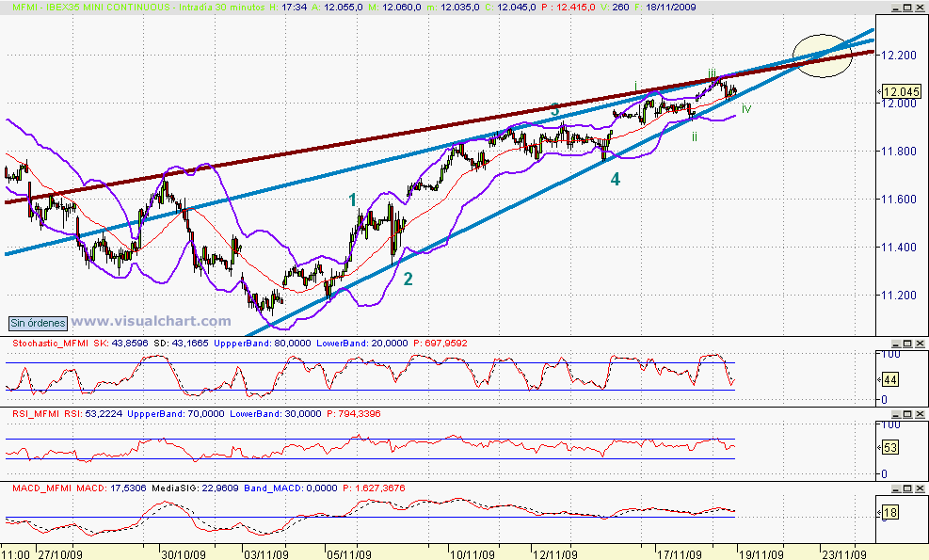Click the 11.200 price axis label
Image resolution: width=929 pixels, height=560 pixels.
(900, 296)
